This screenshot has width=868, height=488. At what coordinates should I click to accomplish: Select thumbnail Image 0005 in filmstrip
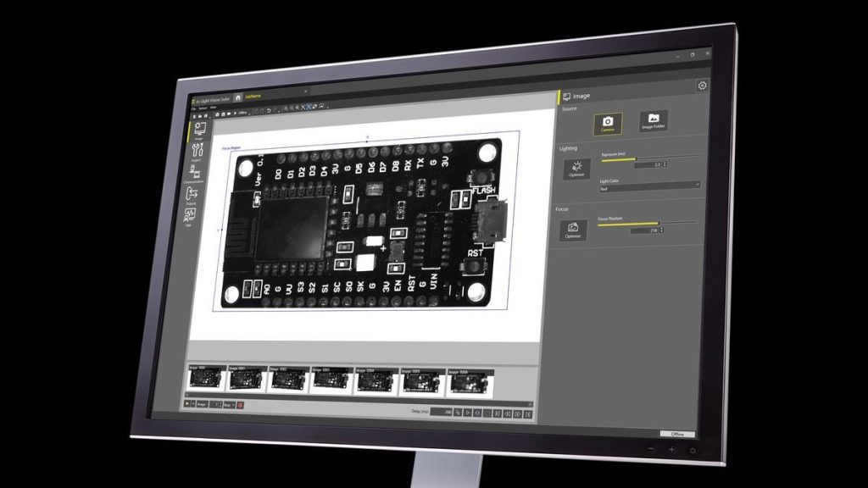tap(422, 384)
